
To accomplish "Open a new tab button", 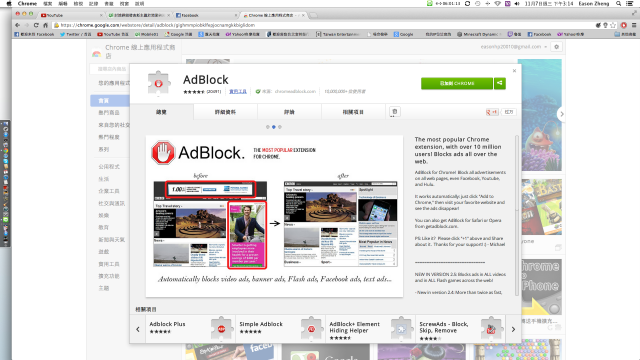I will 313,15.
